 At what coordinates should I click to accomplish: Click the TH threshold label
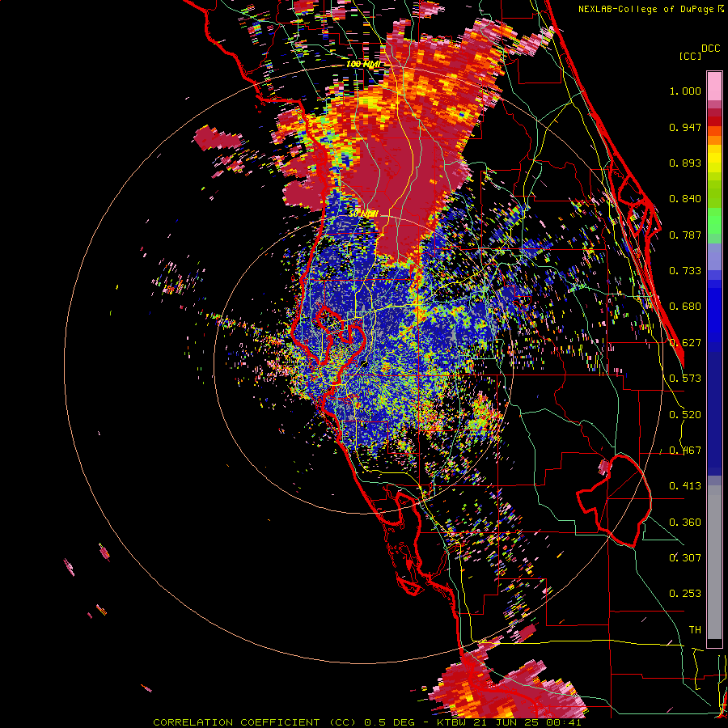pos(695,630)
